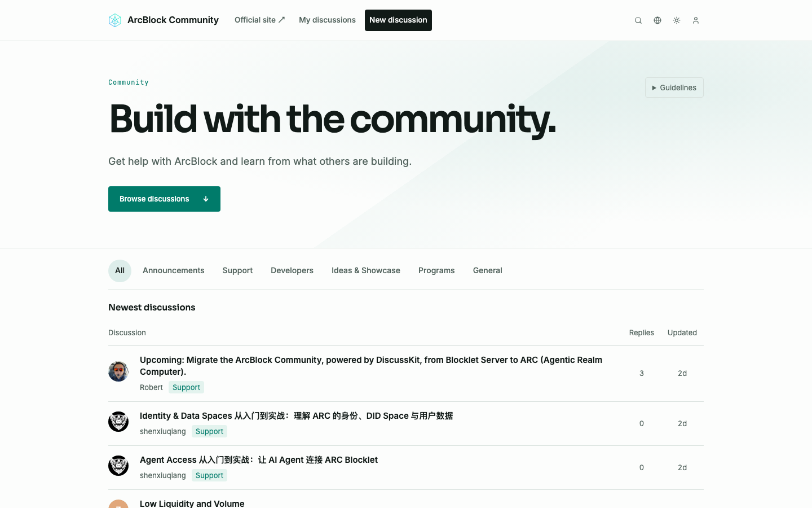Open the search icon in header

click(x=638, y=20)
